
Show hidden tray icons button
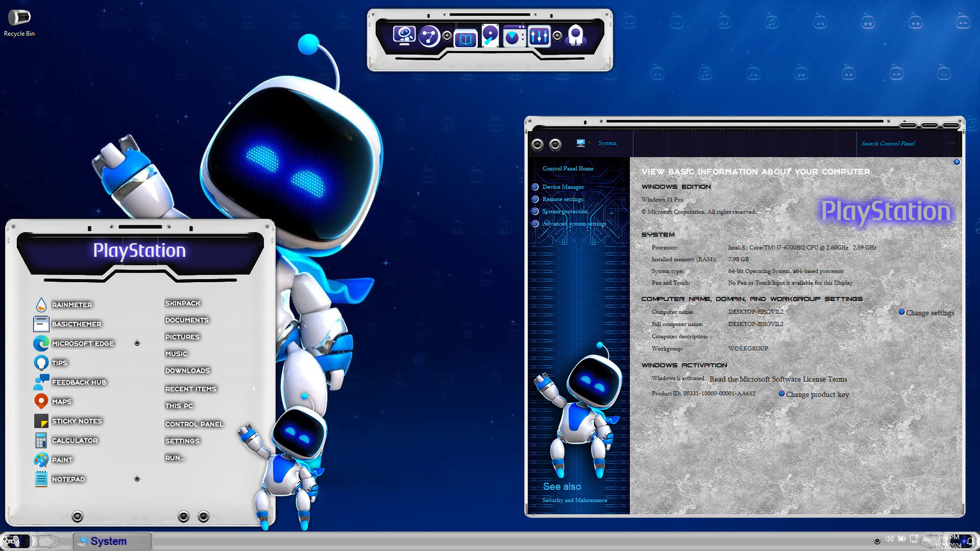click(877, 540)
